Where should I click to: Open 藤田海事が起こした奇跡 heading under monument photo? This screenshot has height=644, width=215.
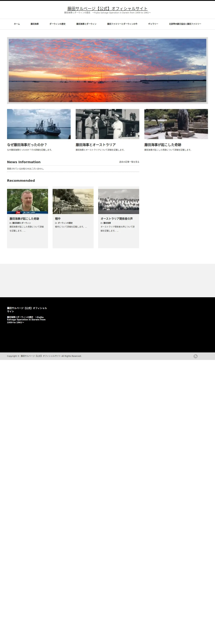pyautogui.click(x=163, y=145)
